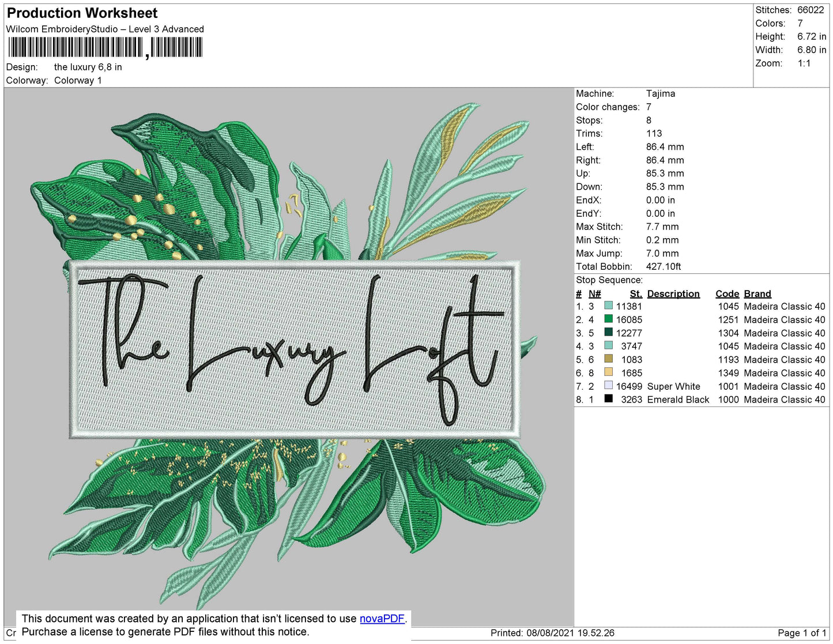The width and height of the screenshot is (833, 644).
Task: Click the light yellow swatch for code 1349
Action: [608, 372]
